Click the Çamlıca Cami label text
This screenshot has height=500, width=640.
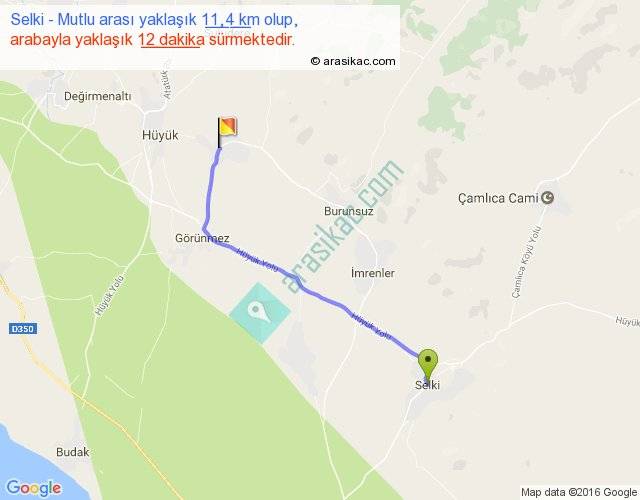tap(498, 198)
